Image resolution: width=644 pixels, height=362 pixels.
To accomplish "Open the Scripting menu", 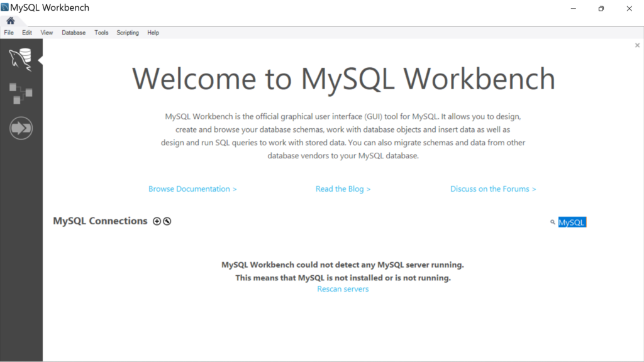I will [128, 33].
